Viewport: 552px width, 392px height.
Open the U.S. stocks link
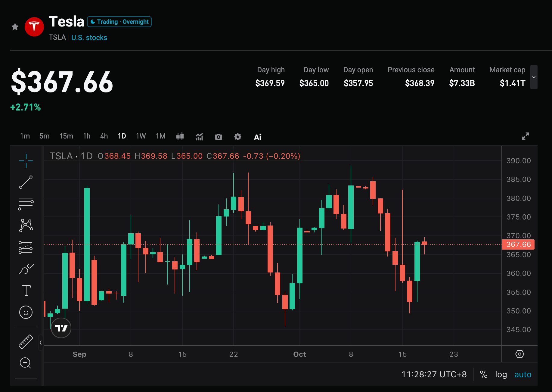(x=89, y=37)
